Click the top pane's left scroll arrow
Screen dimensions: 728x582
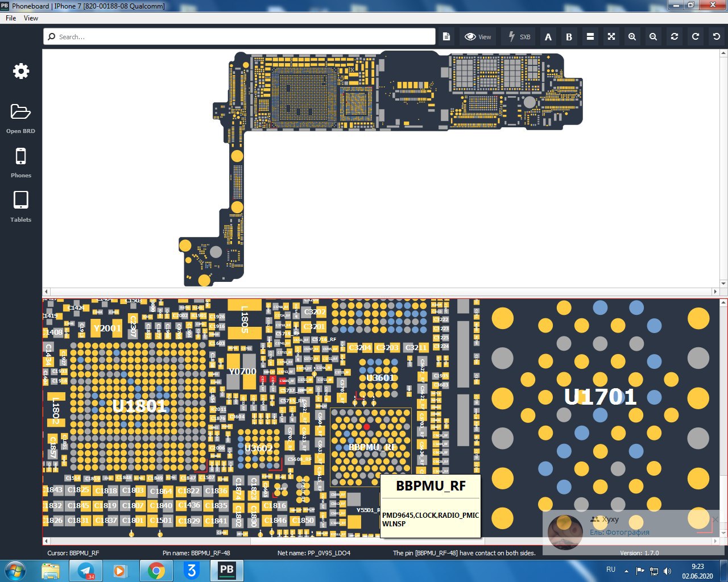click(x=47, y=292)
